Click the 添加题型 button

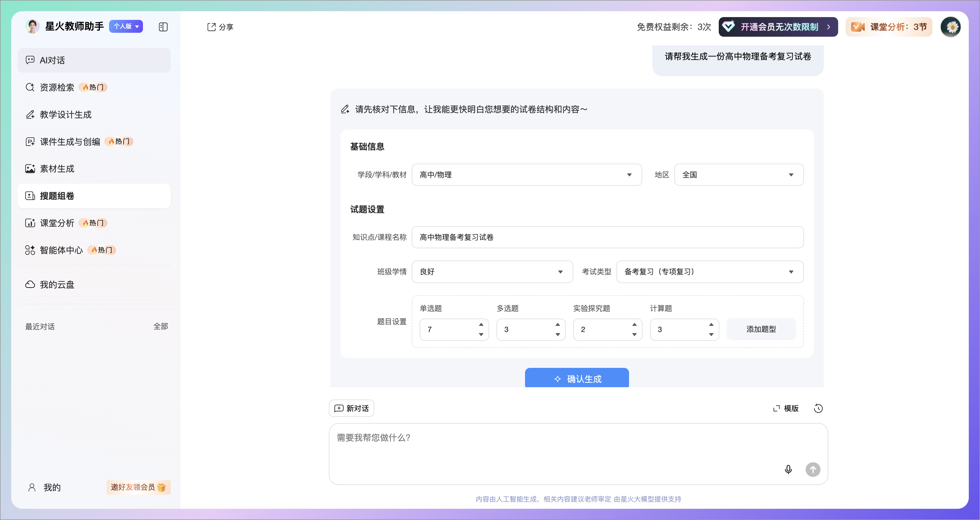tap(761, 329)
